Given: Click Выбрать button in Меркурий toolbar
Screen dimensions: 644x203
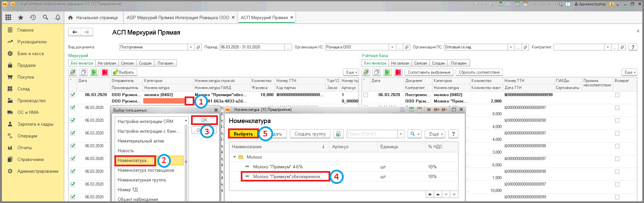Looking at the screenshot, I should tap(124, 72).
